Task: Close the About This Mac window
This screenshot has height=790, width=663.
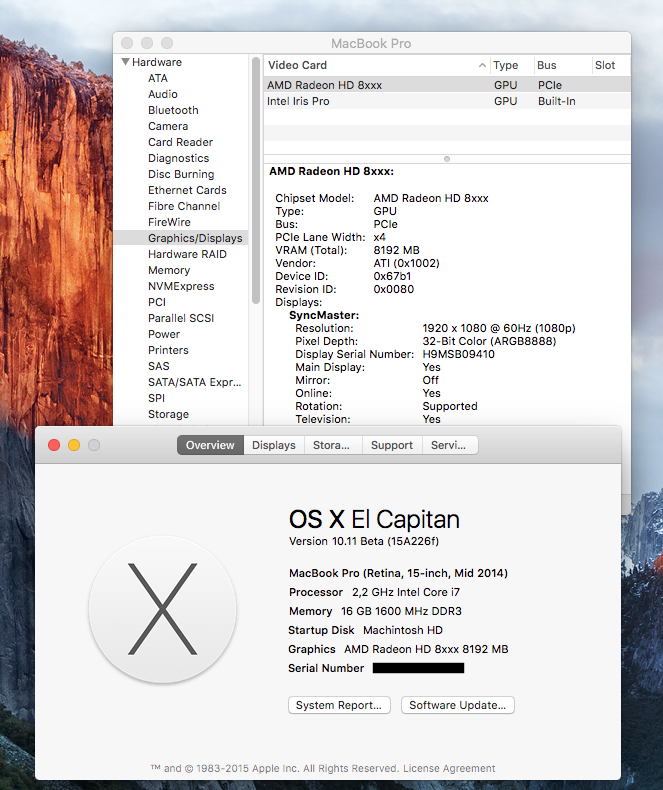Action: tap(54, 445)
